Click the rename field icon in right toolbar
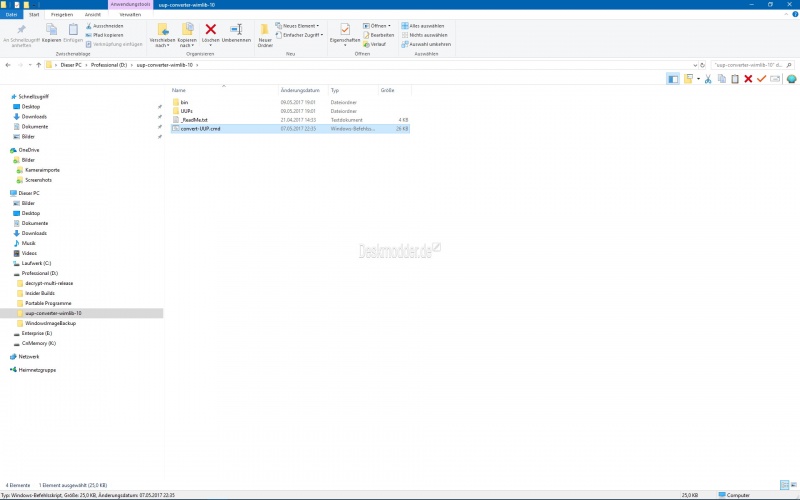Viewport: 800px width, 500px height. pyautogui.click(x=775, y=79)
